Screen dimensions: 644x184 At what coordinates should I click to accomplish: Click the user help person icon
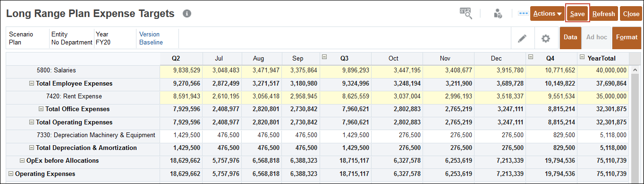498,14
